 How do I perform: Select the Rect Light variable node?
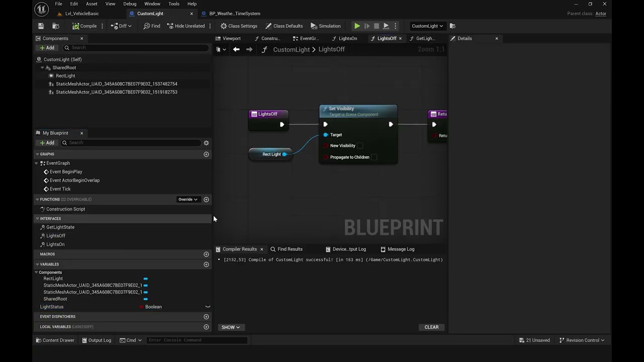pos(270,154)
